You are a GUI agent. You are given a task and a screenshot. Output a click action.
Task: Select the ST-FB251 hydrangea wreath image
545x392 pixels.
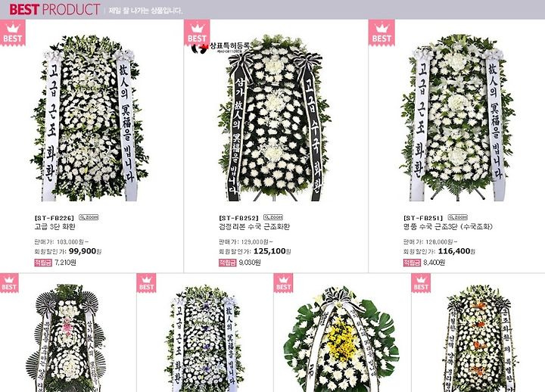point(458,118)
